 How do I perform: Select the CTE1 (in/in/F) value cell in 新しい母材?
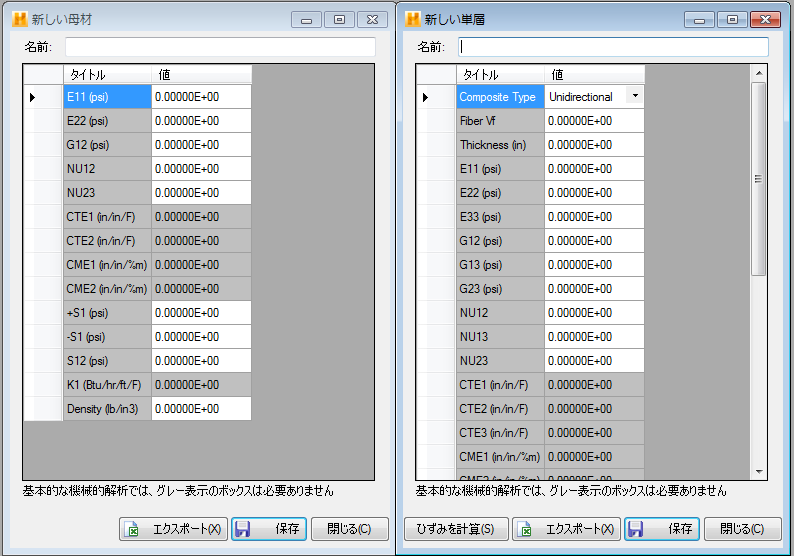(202, 217)
